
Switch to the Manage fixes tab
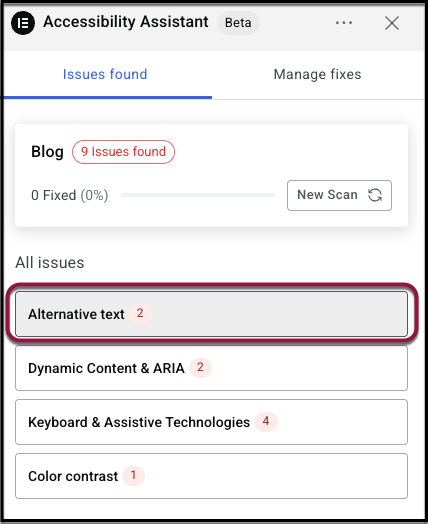(x=317, y=74)
